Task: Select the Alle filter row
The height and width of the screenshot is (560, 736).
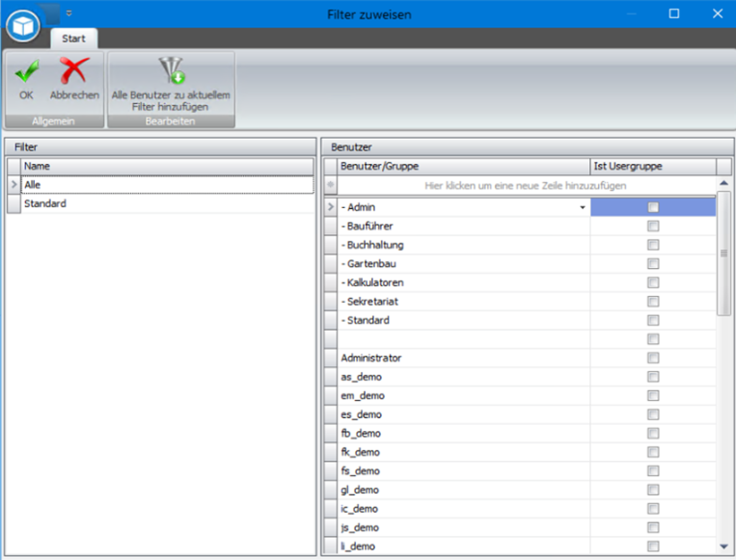Action: click(168, 185)
